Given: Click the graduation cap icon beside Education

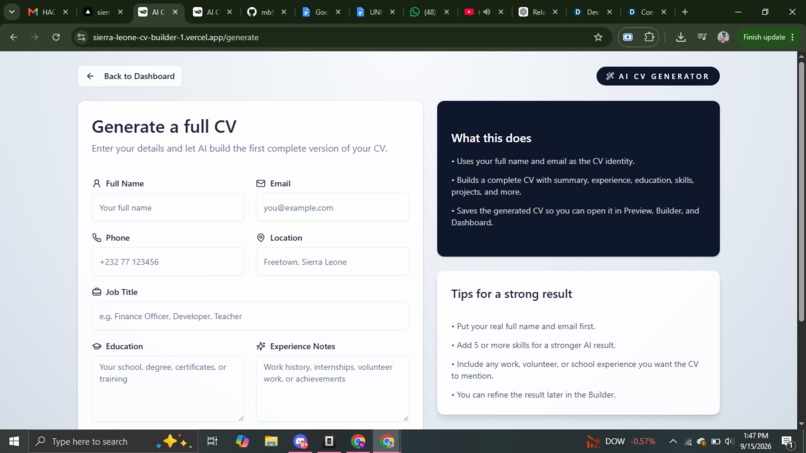Looking at the screenshot, I should (x=97, y=346).
